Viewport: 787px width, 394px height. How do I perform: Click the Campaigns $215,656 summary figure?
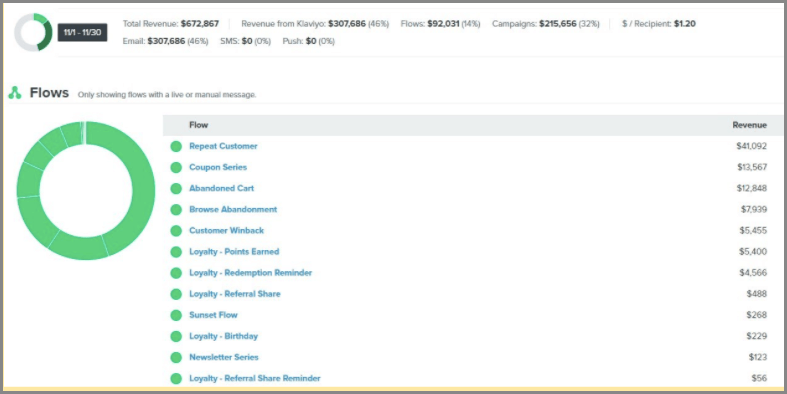(558, 24)
